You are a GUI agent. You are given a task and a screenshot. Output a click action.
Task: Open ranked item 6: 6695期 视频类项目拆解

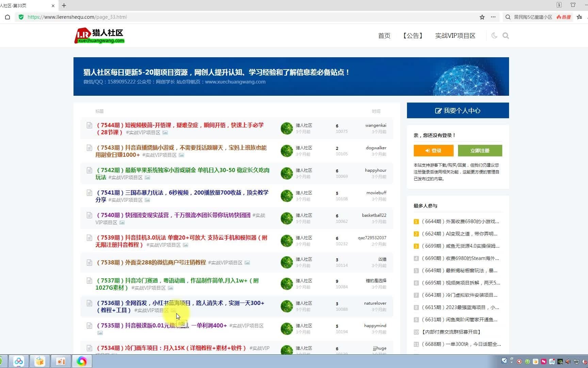(x=461, y=283)
